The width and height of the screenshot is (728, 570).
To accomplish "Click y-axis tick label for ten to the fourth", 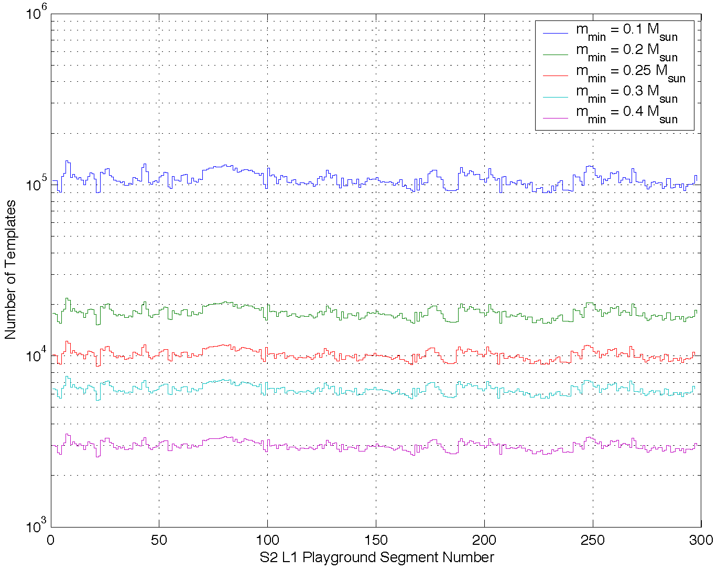I will [x=36, y=354].
